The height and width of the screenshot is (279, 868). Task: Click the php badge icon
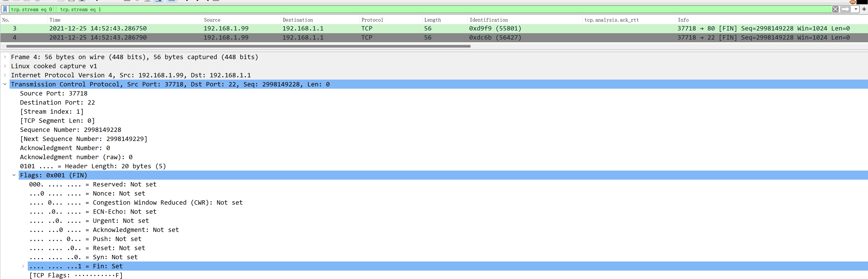pyautogui.click(x=853, y=2)
